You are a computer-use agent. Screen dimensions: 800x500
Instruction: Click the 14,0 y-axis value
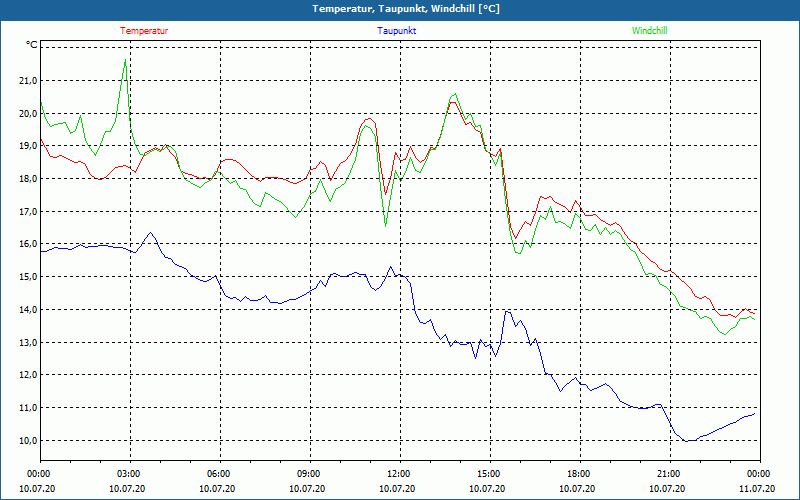[28, 310]
